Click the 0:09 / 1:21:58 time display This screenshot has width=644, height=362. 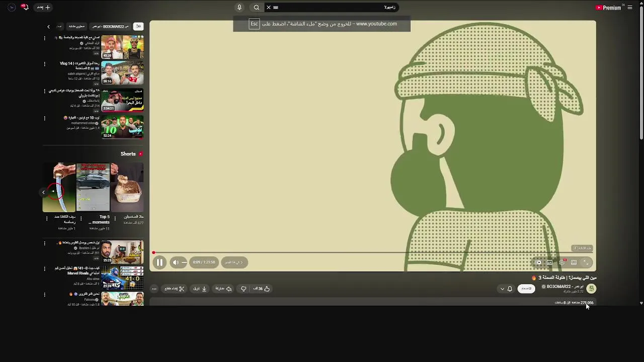coord(204,262)
